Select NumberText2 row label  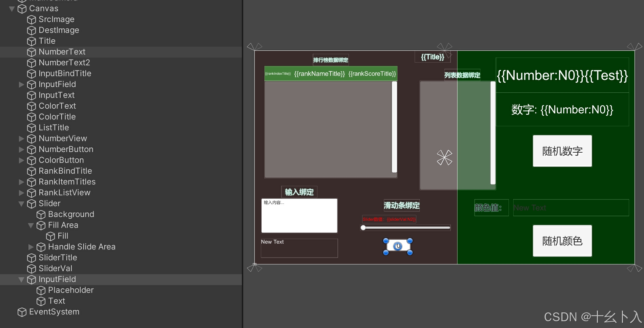pyautogui.click(x=64, y=63)
